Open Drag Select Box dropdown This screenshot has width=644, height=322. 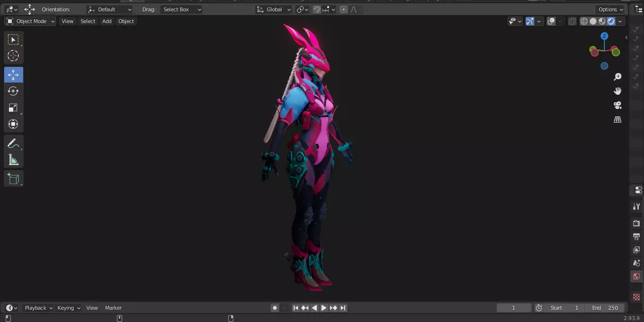point(181,9)
